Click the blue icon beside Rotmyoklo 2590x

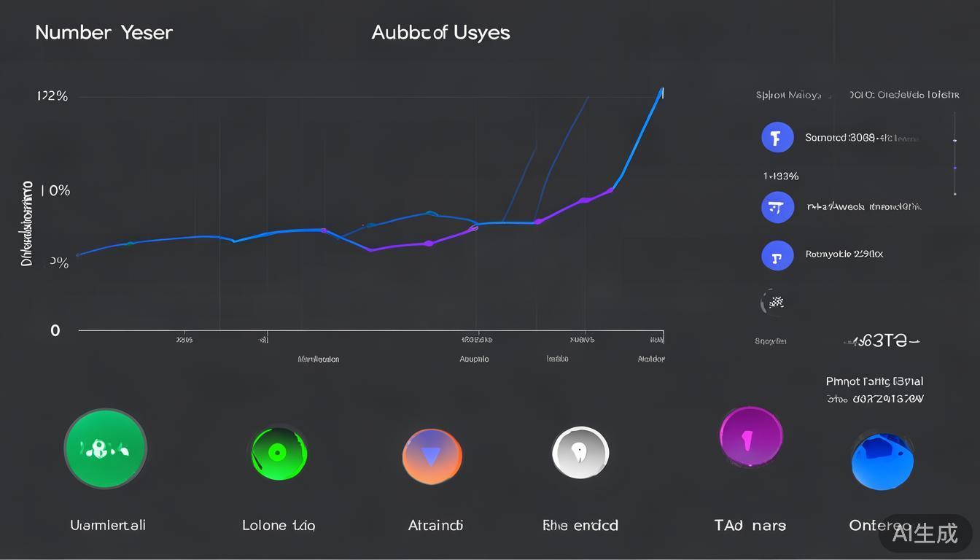(x=777, y=256)
